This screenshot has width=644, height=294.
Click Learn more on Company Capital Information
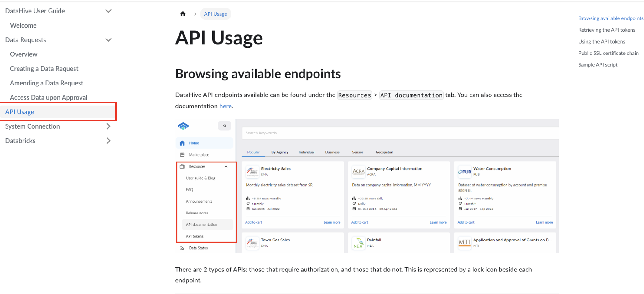pyautogui.click(x=438, y=222)
